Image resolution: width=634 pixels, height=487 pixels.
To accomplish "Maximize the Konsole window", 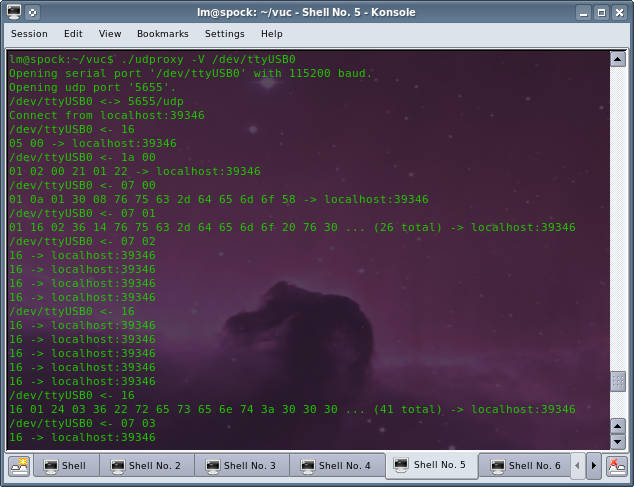I will pos(601,13).
